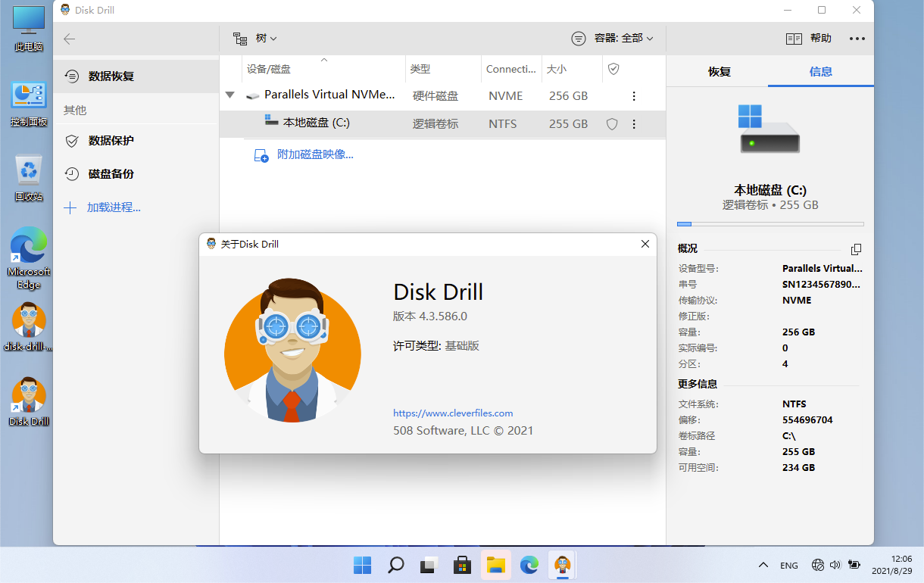Open File Explorer from taskbar
Screen dimensions: 924x583
click(x=495, y=565)
